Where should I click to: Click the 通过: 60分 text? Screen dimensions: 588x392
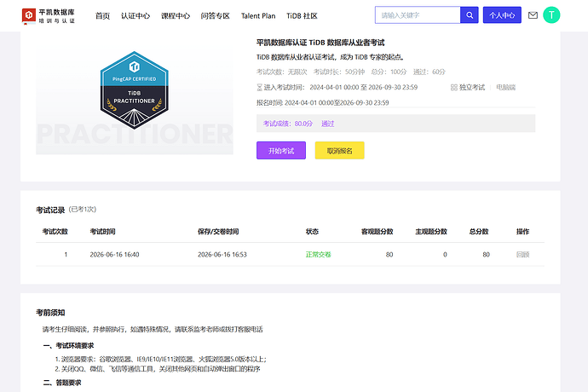point(429,72)
